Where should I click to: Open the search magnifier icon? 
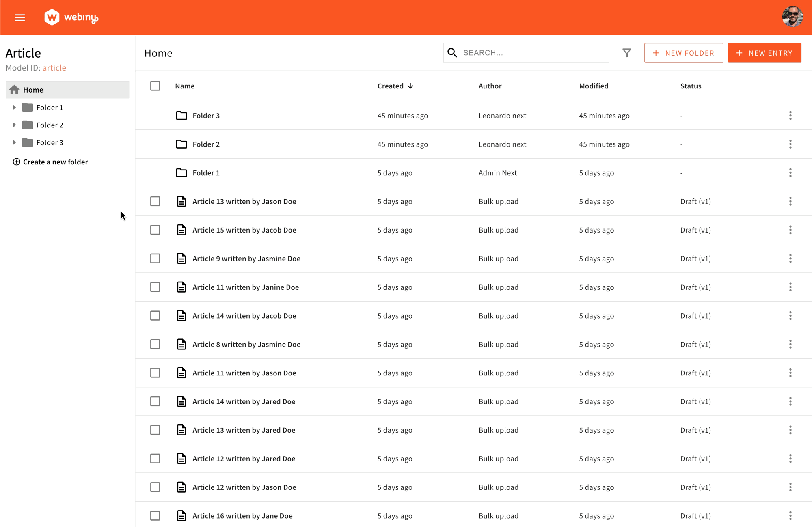click(452, 53)
